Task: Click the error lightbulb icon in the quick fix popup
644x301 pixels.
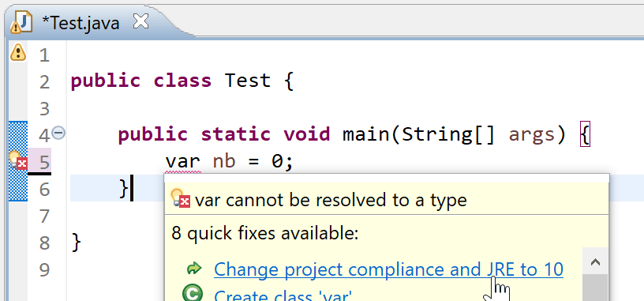Action: point(182,198)
